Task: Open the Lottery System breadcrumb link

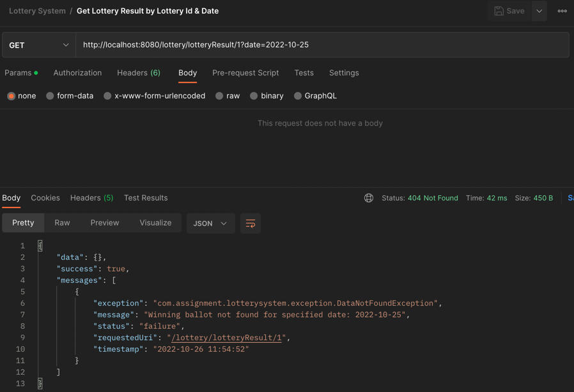Action: coord(36,10)
